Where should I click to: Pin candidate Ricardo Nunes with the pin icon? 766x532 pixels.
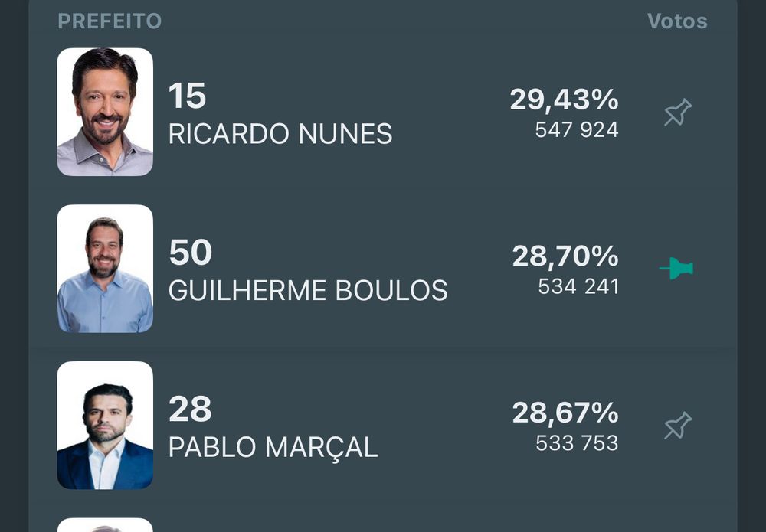(678, 113)
